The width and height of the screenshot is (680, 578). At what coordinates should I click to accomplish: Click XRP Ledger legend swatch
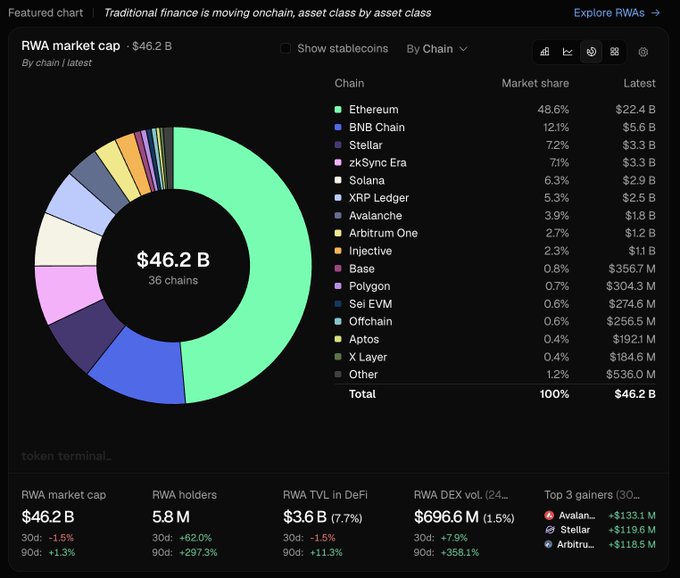338,198
